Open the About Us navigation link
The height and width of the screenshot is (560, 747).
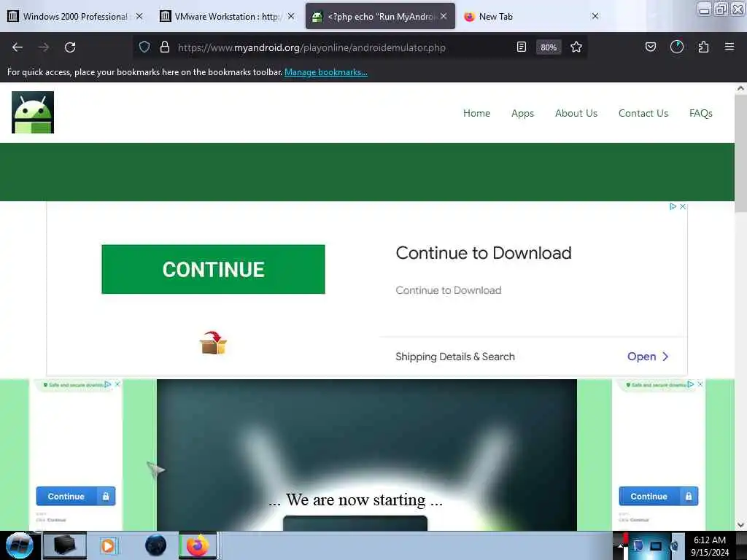[x=576, y=113]
